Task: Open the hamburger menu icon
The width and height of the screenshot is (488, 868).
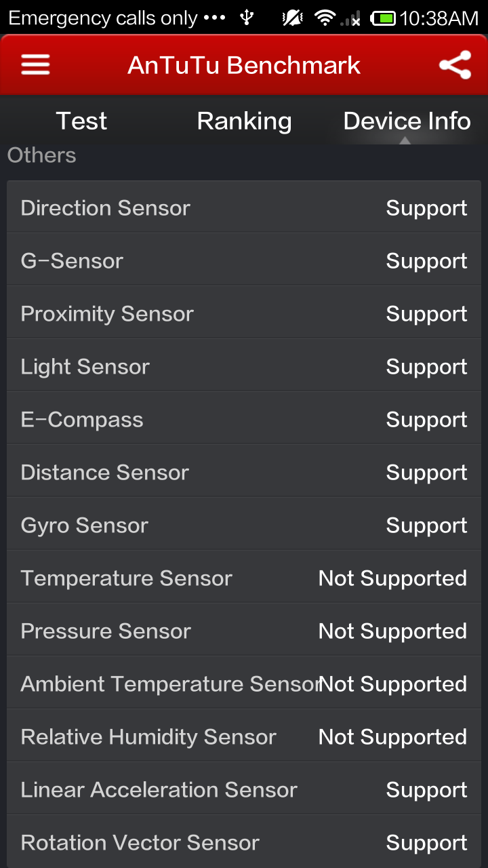Action: [x=35, y=65]
